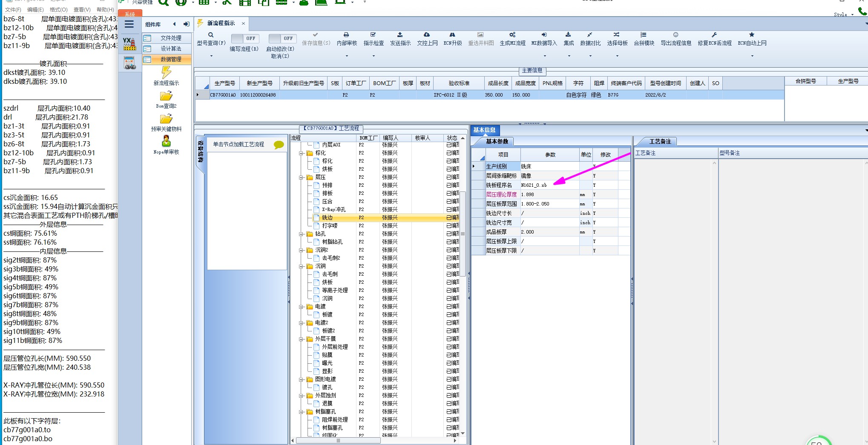Select the X-Ray冲孔 process node
Viewport: 868px width, 445px height.
coord(333,210)
